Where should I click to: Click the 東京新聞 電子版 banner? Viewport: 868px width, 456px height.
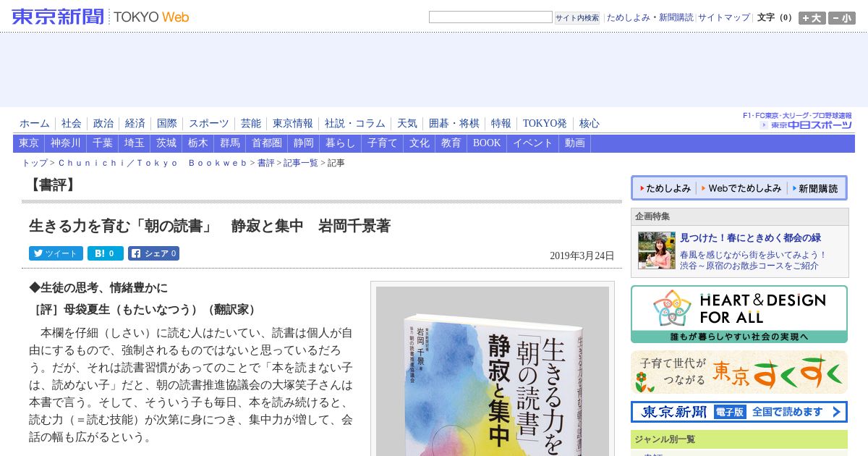click(x=739, y=412)
